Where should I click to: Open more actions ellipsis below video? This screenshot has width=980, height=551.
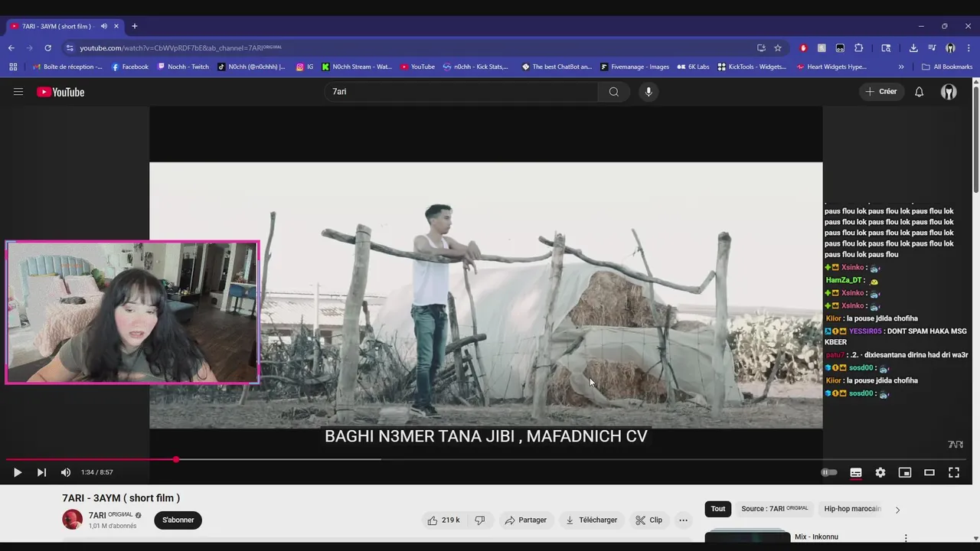pos(684,520)
